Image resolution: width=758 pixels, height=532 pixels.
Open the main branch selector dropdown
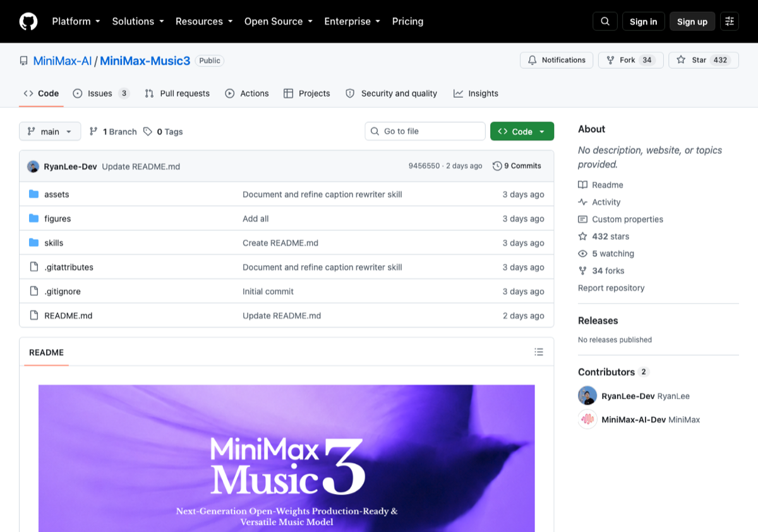coord(50,131)
